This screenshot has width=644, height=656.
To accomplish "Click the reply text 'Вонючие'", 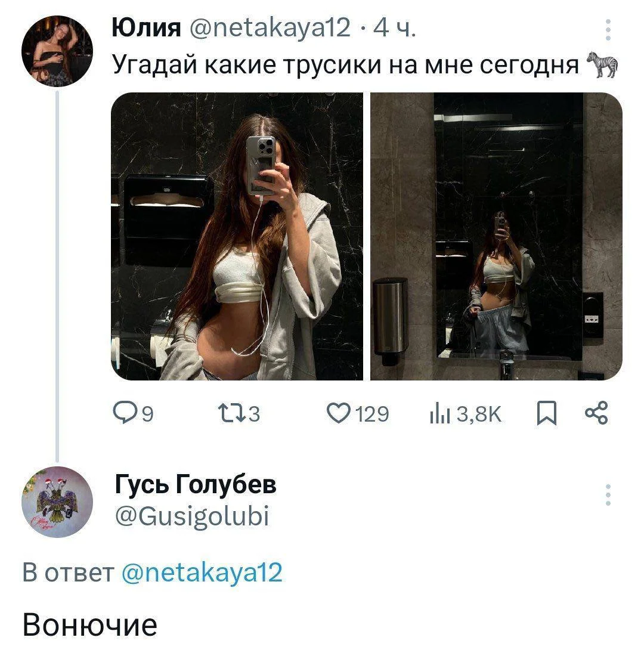I will (x=89, y=624).
